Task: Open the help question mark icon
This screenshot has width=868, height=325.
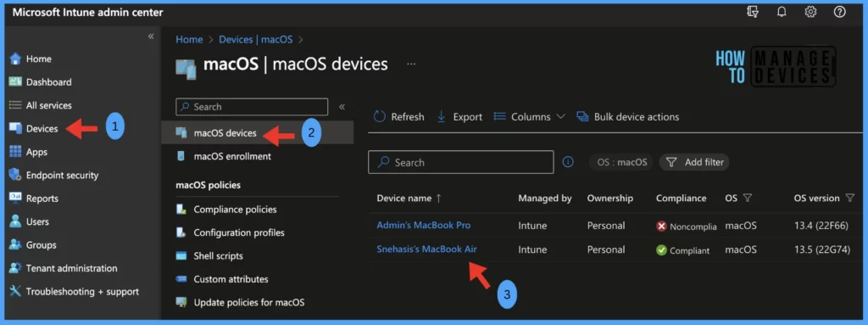Action: click(x=840, y=12)
